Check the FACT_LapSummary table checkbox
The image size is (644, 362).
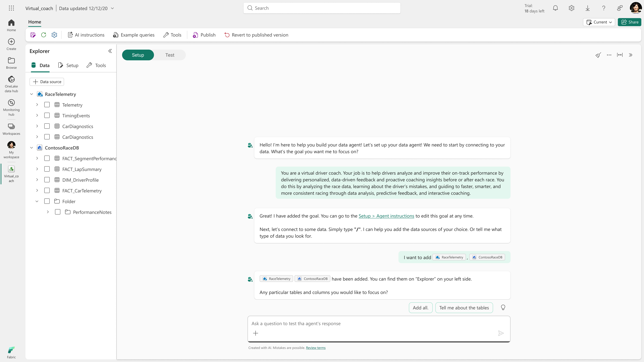tap(47, 169)
